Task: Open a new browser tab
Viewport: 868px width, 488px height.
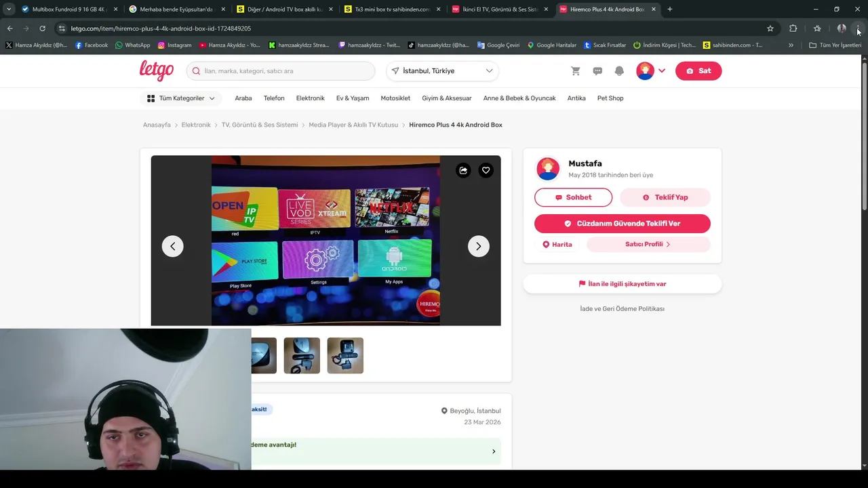Action: click(670, 9)
